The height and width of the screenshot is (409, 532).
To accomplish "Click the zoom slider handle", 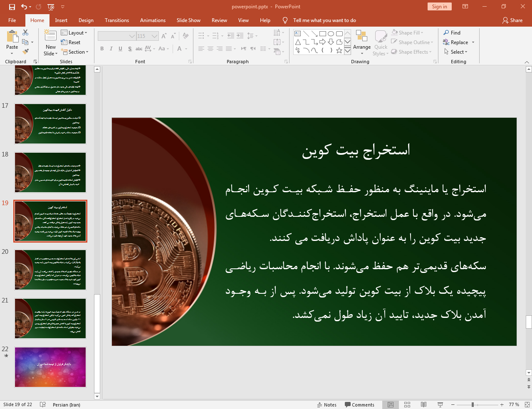I will click(473, 404).
